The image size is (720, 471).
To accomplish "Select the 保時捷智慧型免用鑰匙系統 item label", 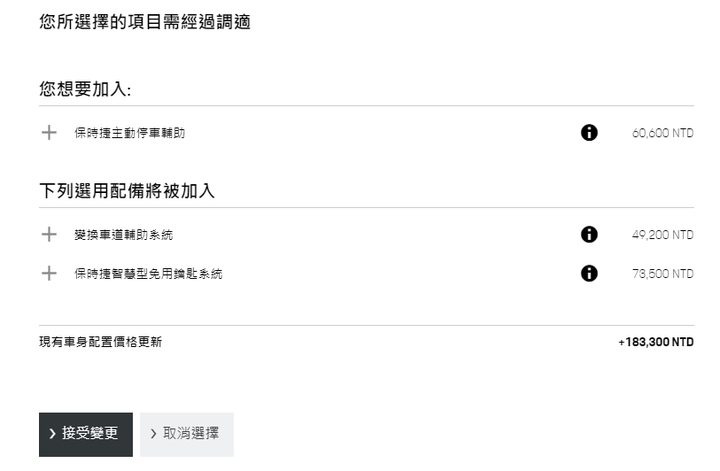I will 148,274.
